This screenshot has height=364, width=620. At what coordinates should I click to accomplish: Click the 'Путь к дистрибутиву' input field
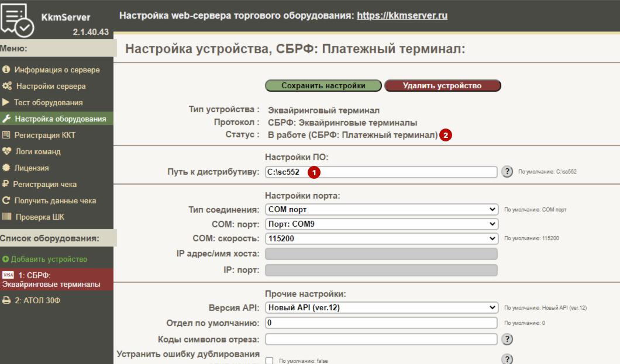point(381,172)
